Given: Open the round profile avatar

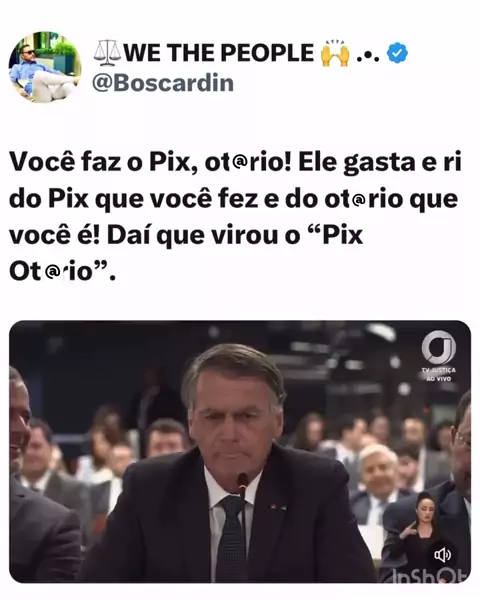Looking at the screenshot, I should point(45,67).
